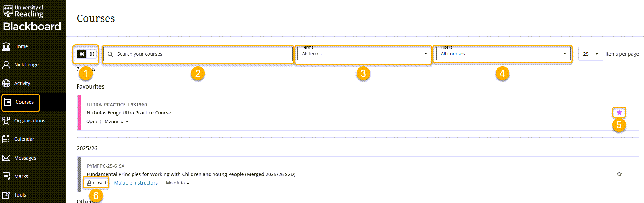
Task: Open Nick Fenge profile page
Action: (26, 65)
